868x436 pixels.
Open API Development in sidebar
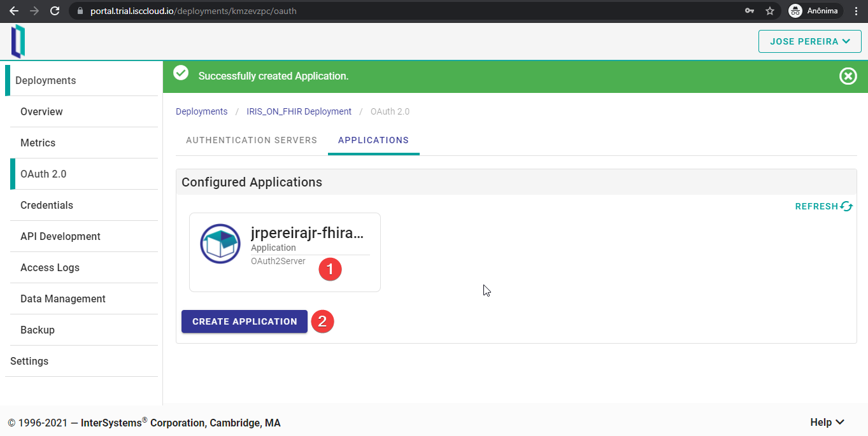(x=84, y=236)
